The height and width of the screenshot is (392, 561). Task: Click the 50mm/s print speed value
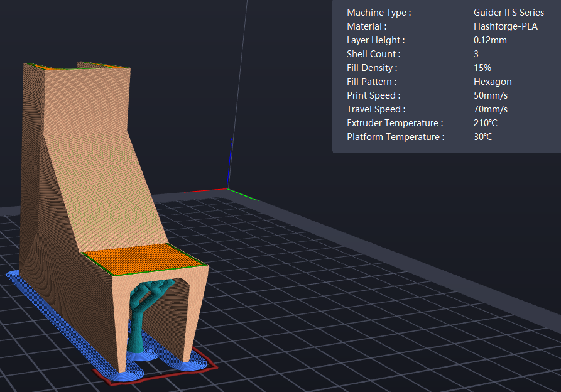(x=490, y=95)
